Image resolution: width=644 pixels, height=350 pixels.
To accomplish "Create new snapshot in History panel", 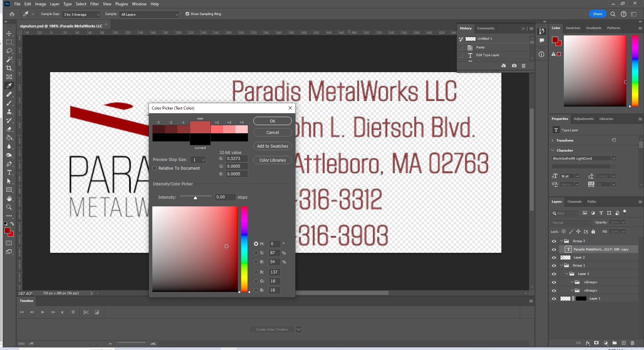I will click(514, 66).
